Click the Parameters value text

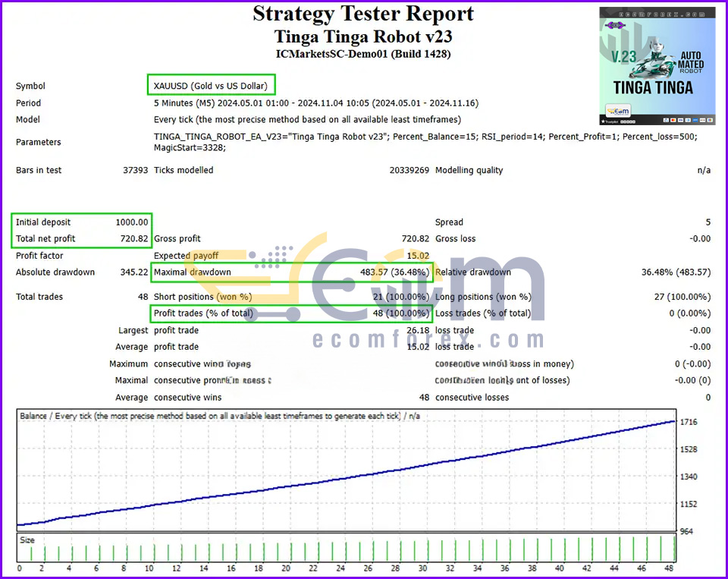(425, 142)
